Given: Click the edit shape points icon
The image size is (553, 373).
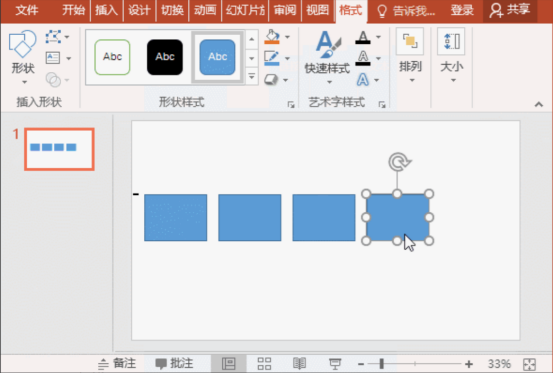Looking at the screenshot, I should 53,37.
